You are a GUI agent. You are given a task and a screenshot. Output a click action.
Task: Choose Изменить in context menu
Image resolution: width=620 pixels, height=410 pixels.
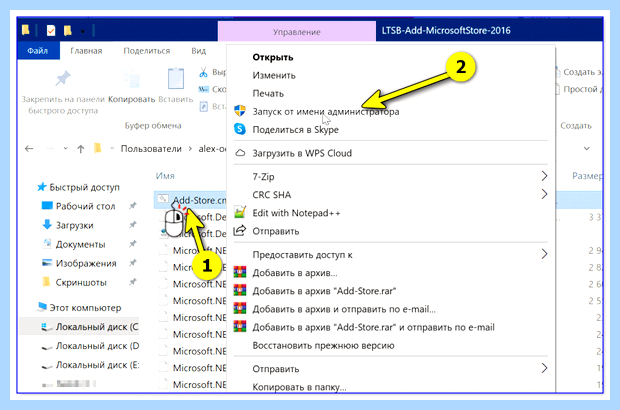[x=274, y=75]
